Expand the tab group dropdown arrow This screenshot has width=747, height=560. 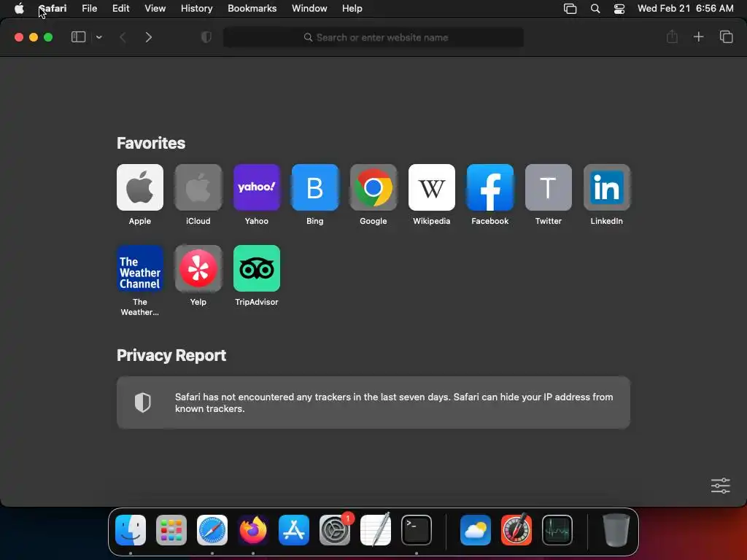(x=98, y=37)
